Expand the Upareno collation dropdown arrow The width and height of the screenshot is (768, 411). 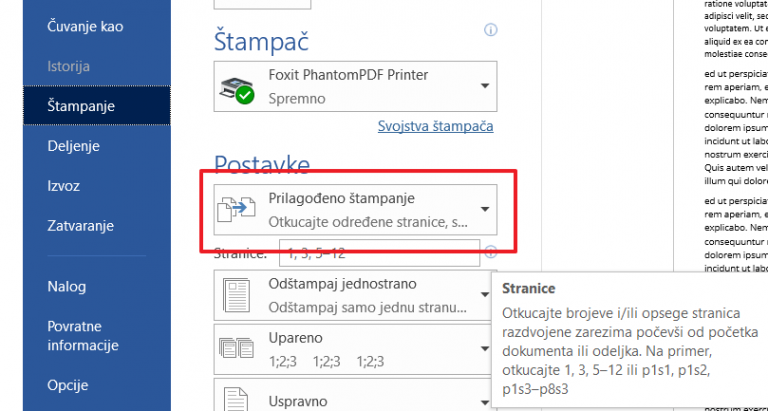pos(485,349)
